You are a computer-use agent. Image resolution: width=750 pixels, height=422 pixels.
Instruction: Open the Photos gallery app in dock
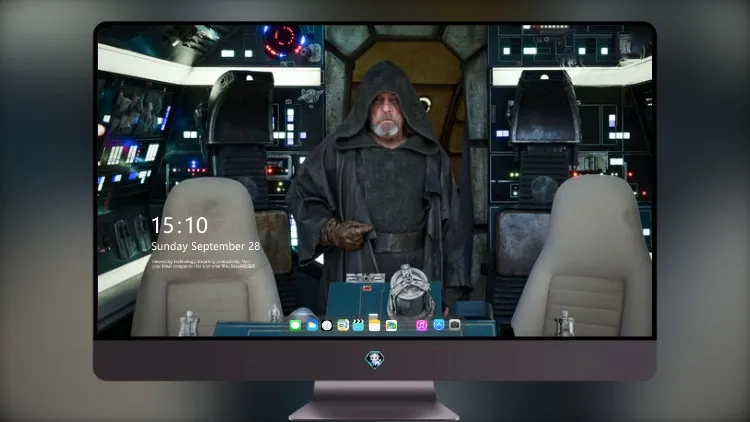391,325
